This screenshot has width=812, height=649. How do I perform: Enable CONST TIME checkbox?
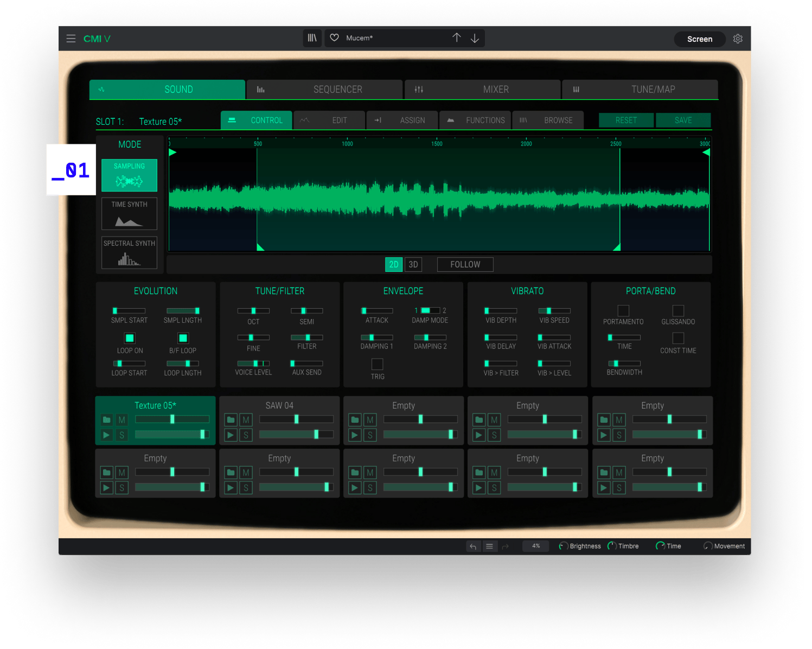[678, 338]
